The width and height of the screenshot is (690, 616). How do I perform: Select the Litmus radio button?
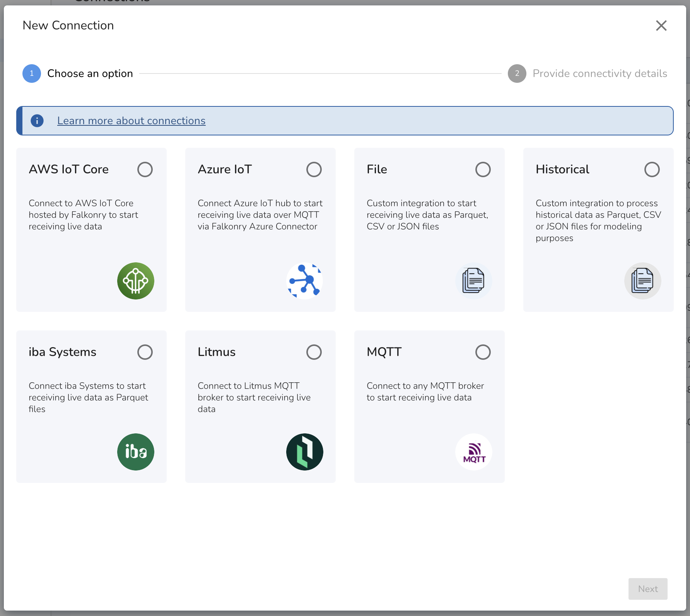click(314, 352)
